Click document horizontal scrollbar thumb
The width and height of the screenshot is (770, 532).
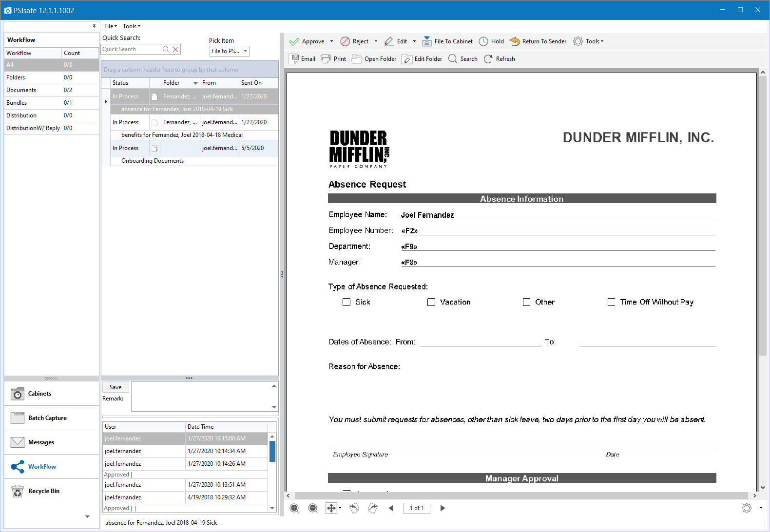[x=521, y=495]
